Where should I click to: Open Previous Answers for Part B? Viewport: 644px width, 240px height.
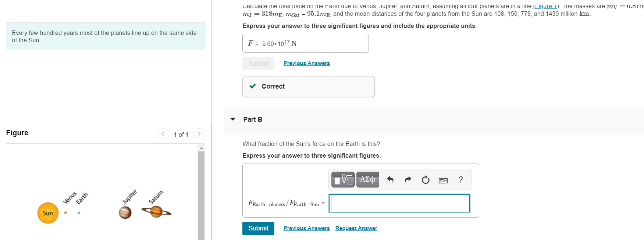click(x=306, y=228)
